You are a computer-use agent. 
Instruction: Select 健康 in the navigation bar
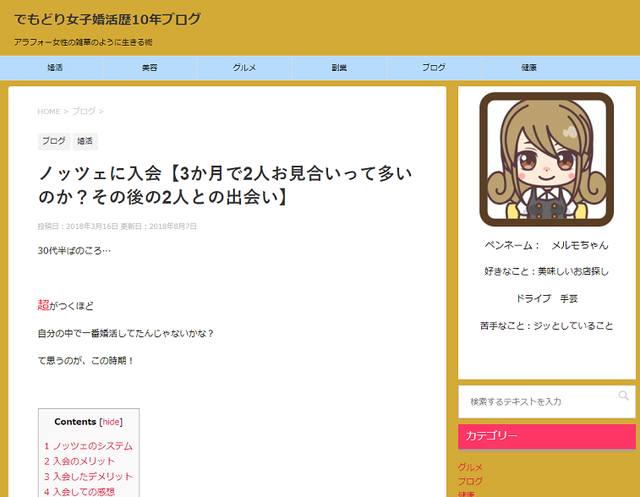(x=529, y=68)
